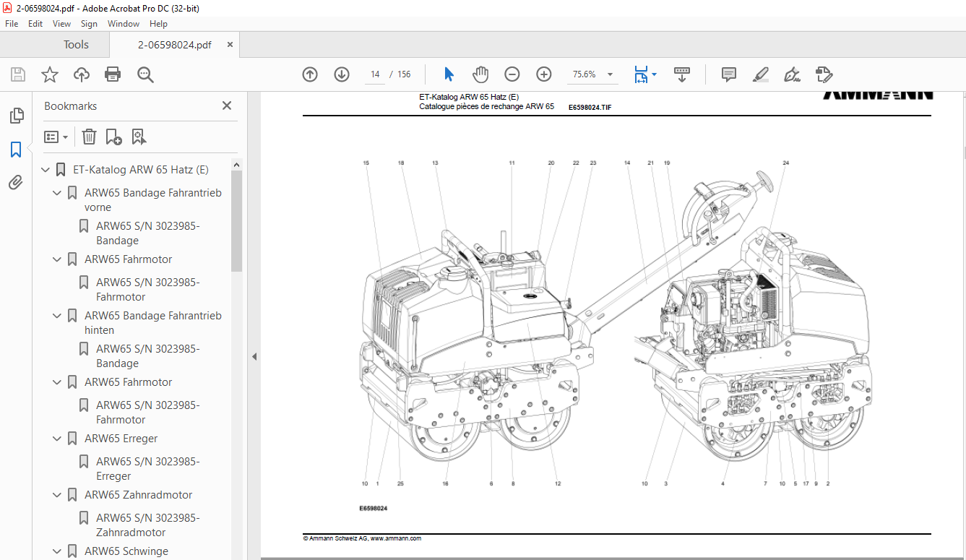Open the Bookmarks panel icon

pyautogui.click(x=16, y=150)
